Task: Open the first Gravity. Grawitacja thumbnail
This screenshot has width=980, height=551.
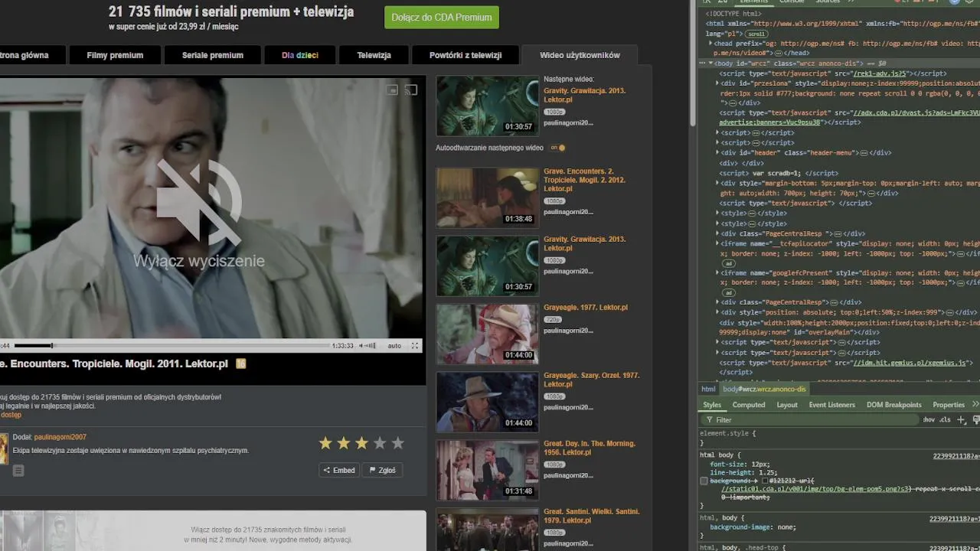Action: (488, 106)
